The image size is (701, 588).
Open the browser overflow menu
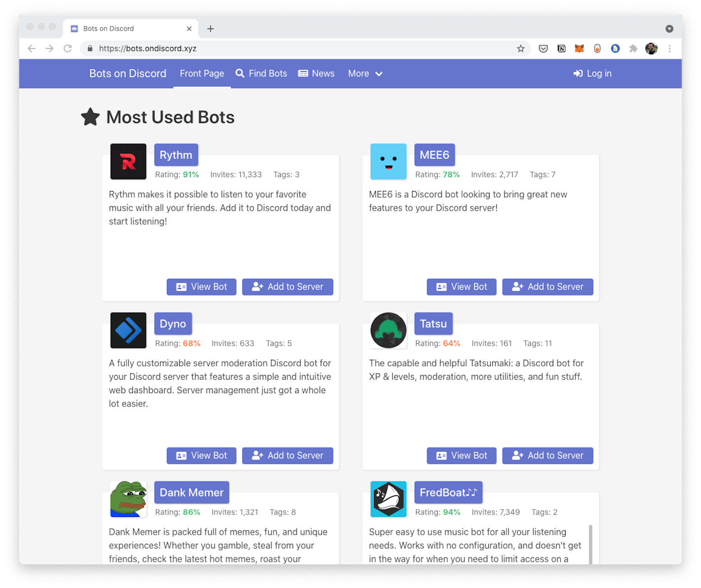coord(670,48)
